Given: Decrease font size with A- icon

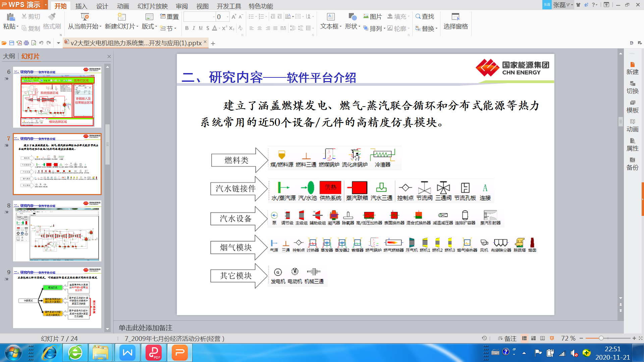Looking at the screenshot, I should click(x=240, y=16).
